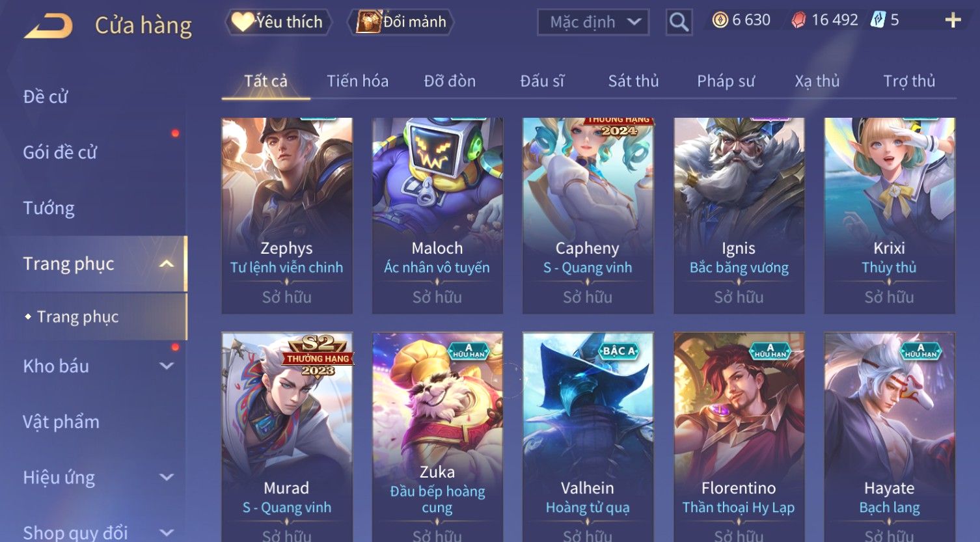
Task: Click the blue ticket currency icon
Action: (x=878, y=20)
